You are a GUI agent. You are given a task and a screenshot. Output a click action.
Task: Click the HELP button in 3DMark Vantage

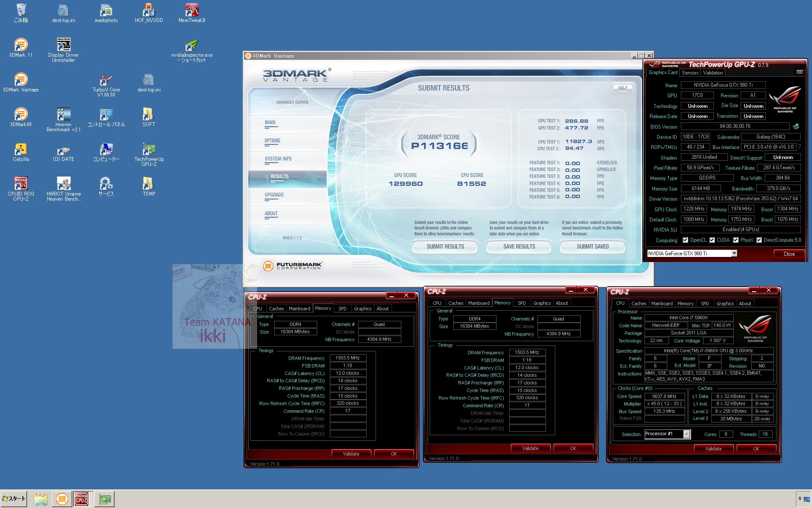point(623,88)
